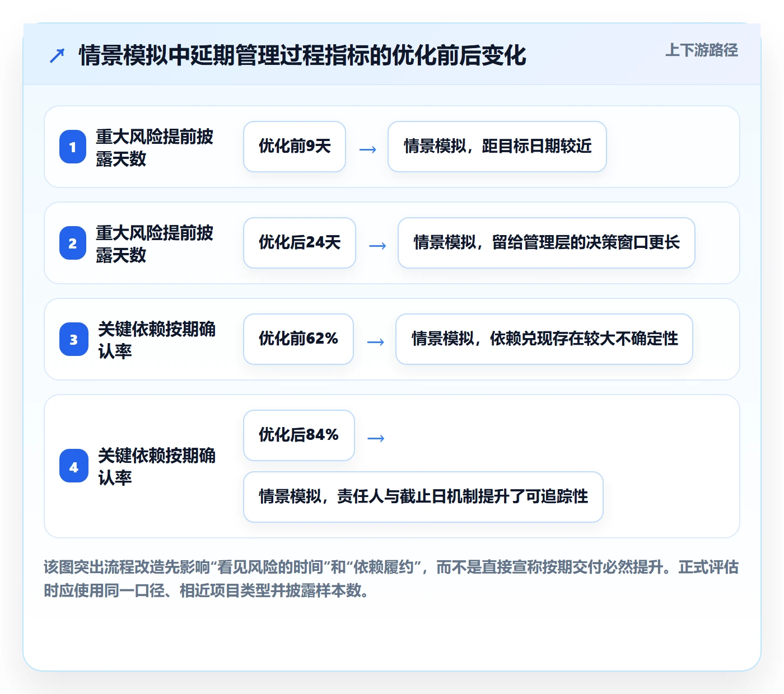Click the 留给管理层的决策窗口更长 box
This screenshot has width=784, height=694.
(x=547, y=243)
